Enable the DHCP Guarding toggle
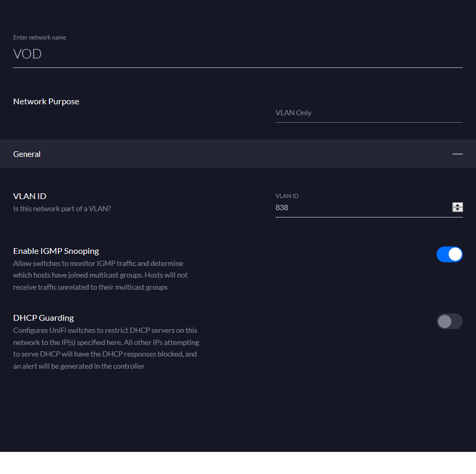Image resolution: width=476 pixels, height=474 pixels. 449,321
